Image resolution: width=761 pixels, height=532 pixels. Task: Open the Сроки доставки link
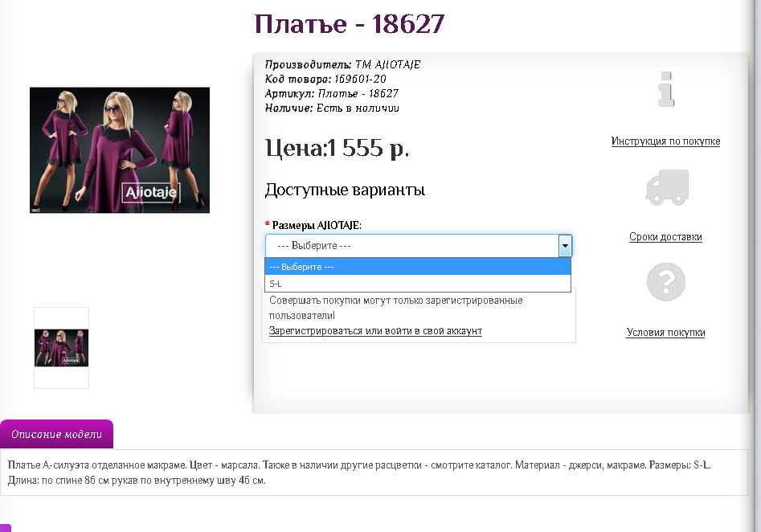[665, 237]
